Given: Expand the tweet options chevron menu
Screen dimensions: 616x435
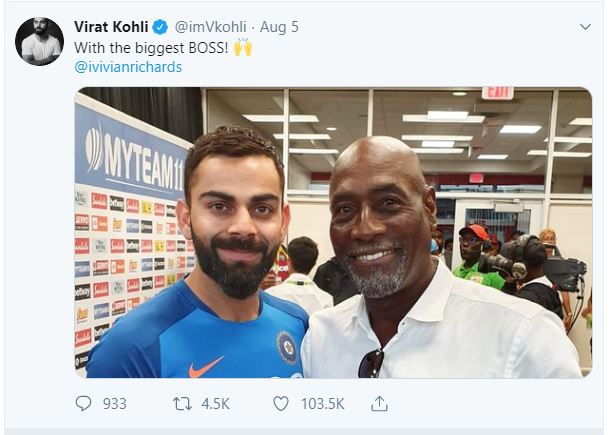Looking at the screenshot, I should (584, 27).
